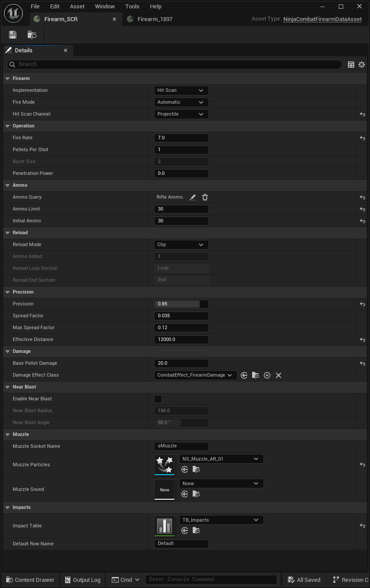Open the Content Drawer

tap(30, 580)
